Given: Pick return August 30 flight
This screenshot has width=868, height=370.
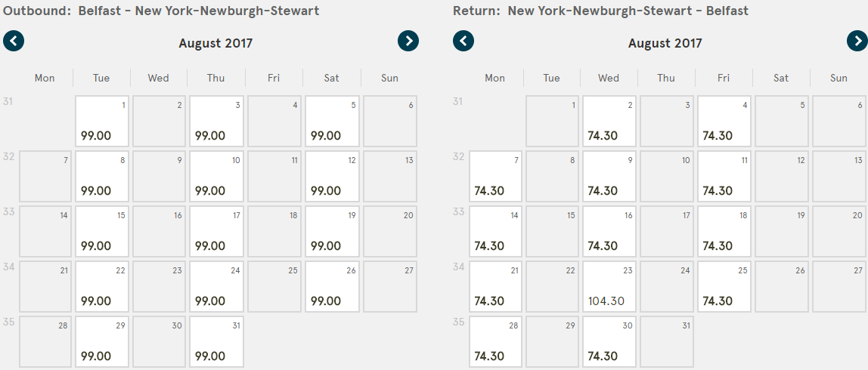Looking at the screenshot, I should point(609,342).
